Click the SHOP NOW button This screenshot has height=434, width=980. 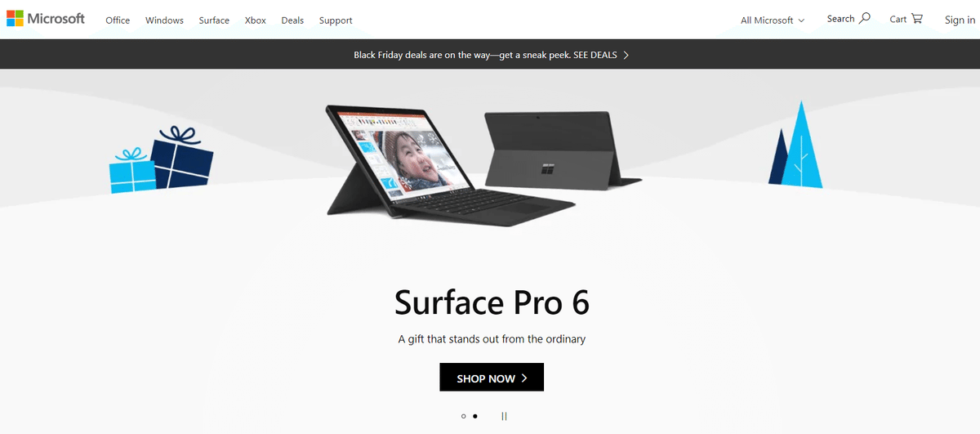pyautogui.click(x=492, y=378)
